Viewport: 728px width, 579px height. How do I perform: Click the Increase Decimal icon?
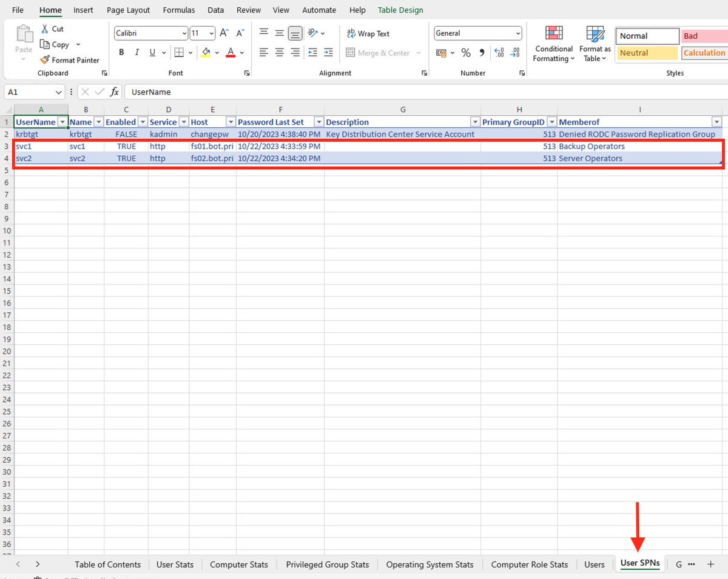click(499, 53)
